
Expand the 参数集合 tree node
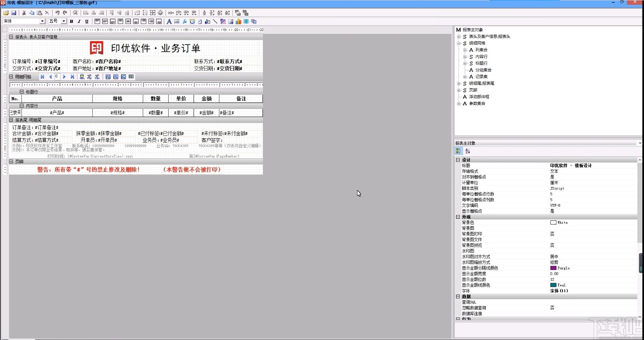459,104
